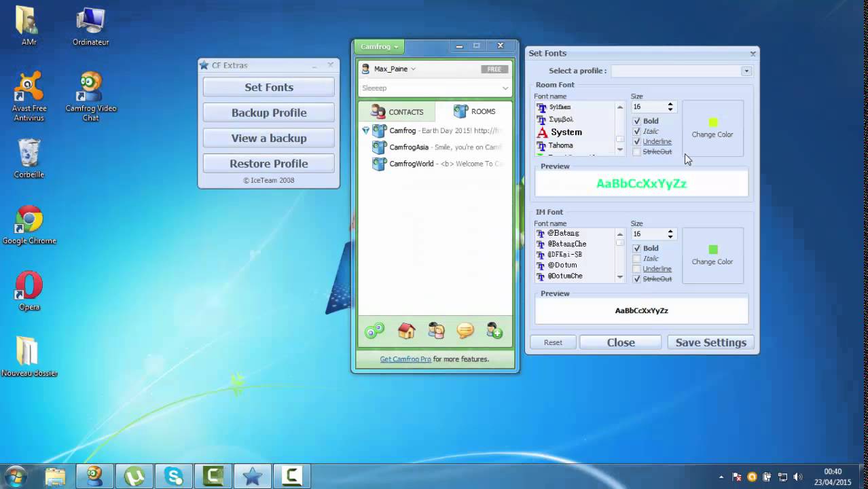This screenshot has width=868, height=489.
Task: Click the diamond icon left of Camfrog room
Action: click(365, 130)
